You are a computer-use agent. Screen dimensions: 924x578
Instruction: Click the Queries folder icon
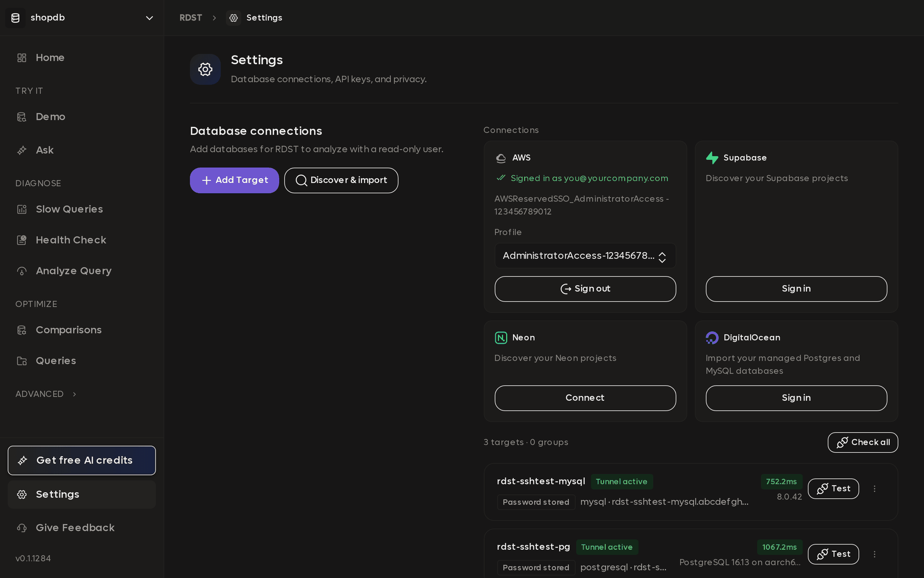(22, 361)
